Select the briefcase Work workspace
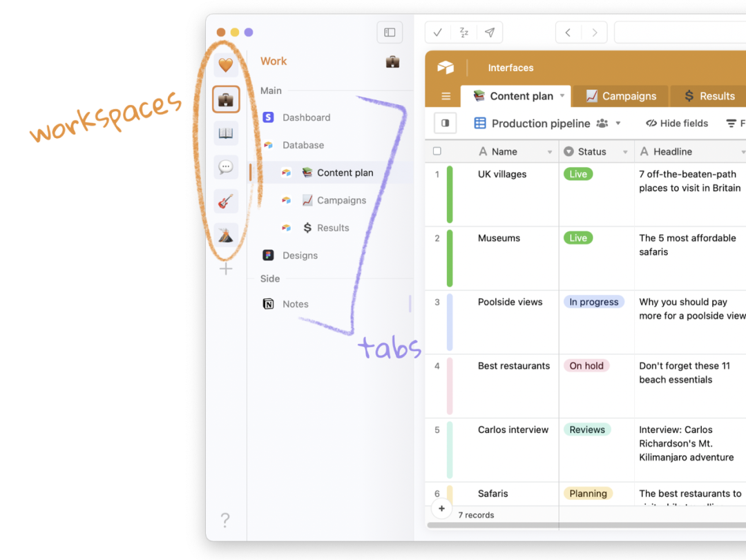This screenshot has width=746, height=560. [225, 99]
